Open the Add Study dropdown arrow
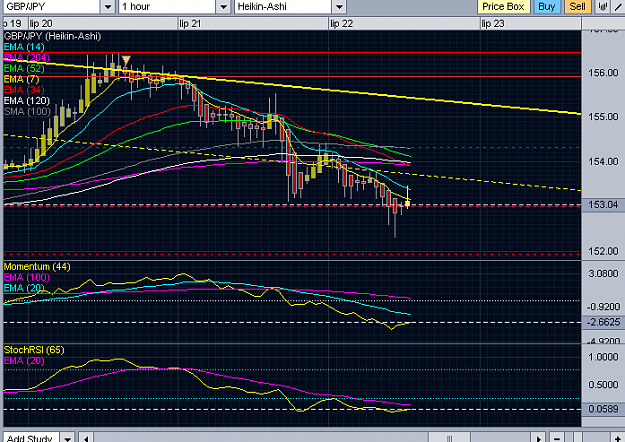 [x=68, y=437]
